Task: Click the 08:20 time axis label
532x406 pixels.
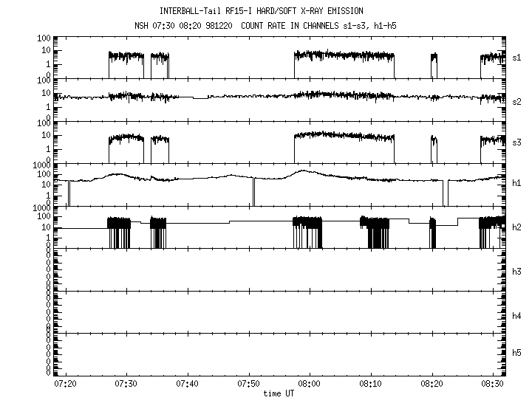Action: pyautogui.click(x=432, y=385)
